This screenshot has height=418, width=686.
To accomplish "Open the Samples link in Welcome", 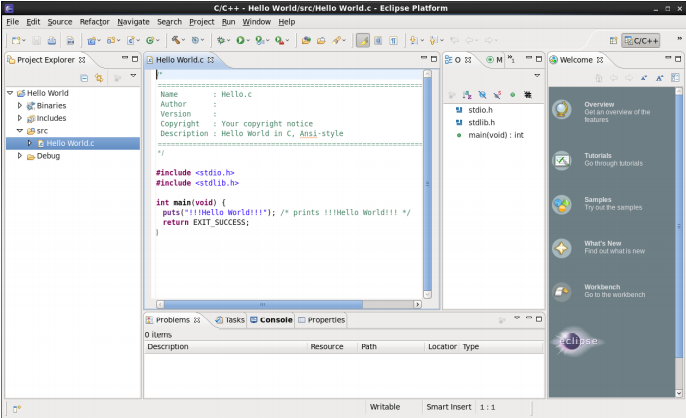I will [x=598, y=200].
